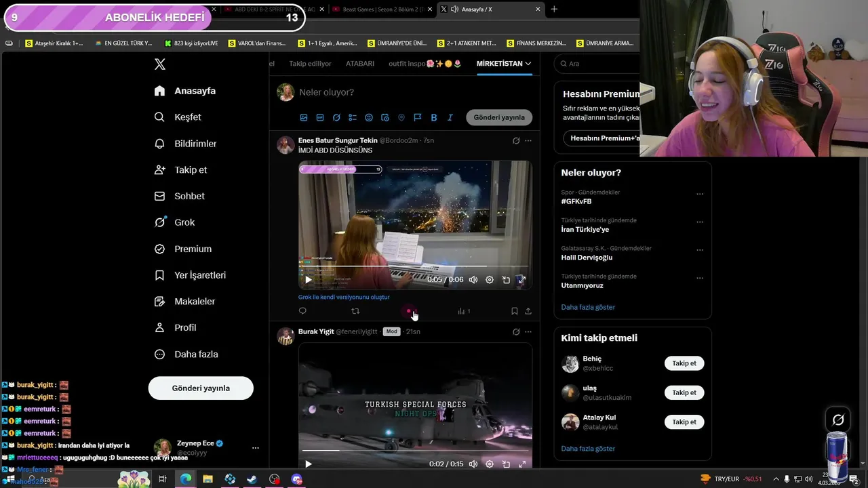Viewport: 868px width, 488px height.
Task: Click compose area Gönderi yayınla button
Action: [x=499, y=117]
